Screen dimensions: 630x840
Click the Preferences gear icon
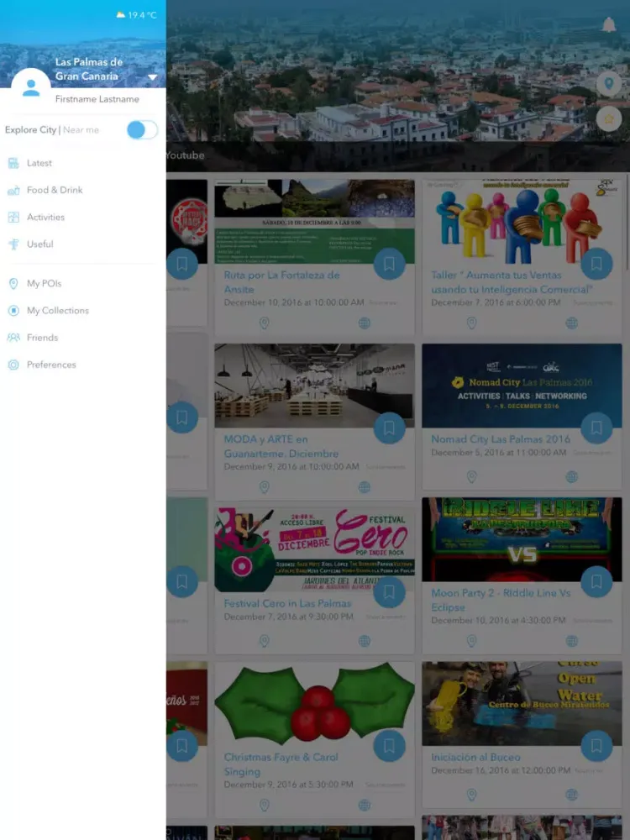(x=13, y=365)
